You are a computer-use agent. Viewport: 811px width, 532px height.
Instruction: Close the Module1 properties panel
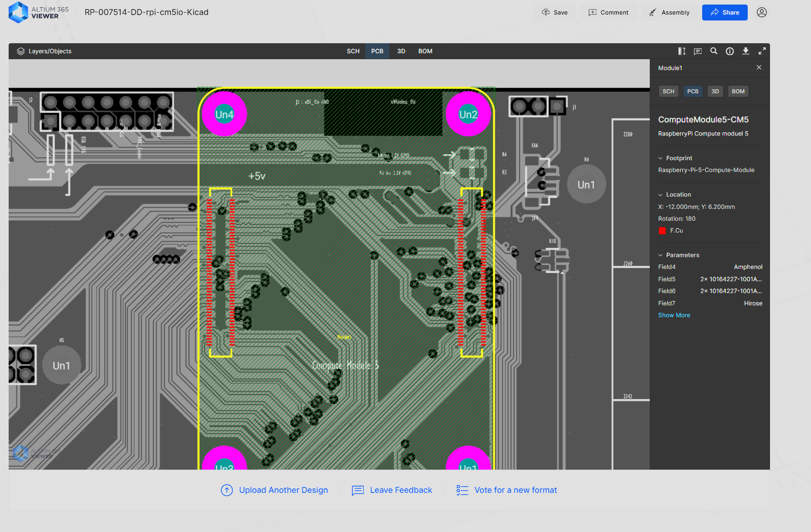759,67
